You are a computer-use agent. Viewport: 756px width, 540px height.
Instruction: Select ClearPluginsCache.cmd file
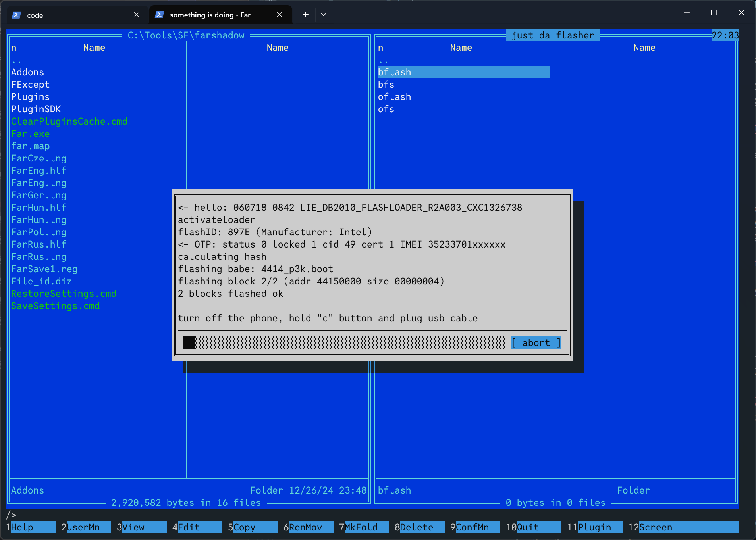[69, 121]
